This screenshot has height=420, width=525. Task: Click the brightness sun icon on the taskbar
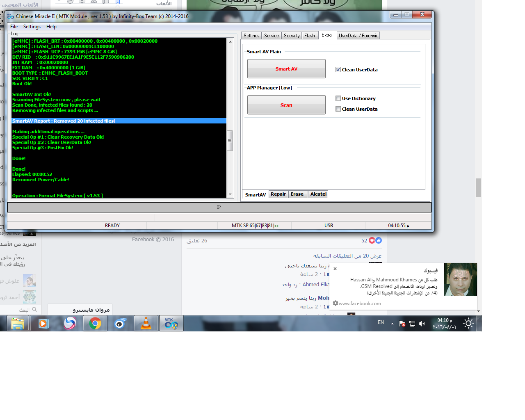pyautogui.click(x=468, y=323)
